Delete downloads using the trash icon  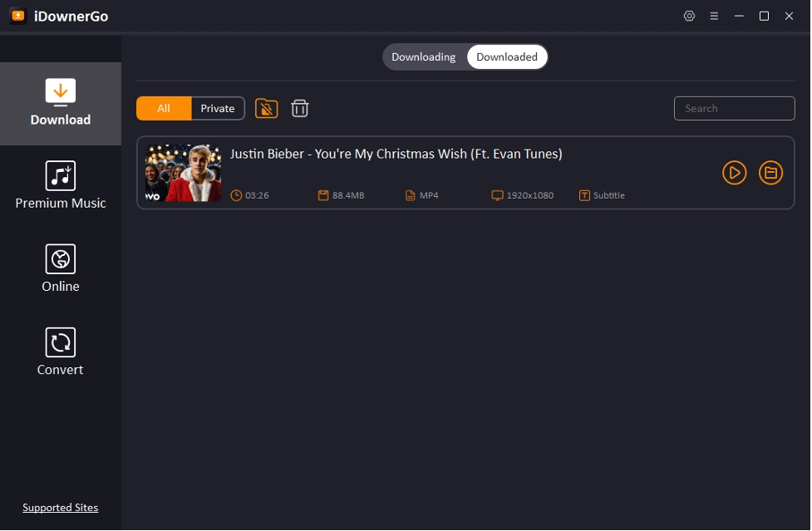[x=300, y=108]
